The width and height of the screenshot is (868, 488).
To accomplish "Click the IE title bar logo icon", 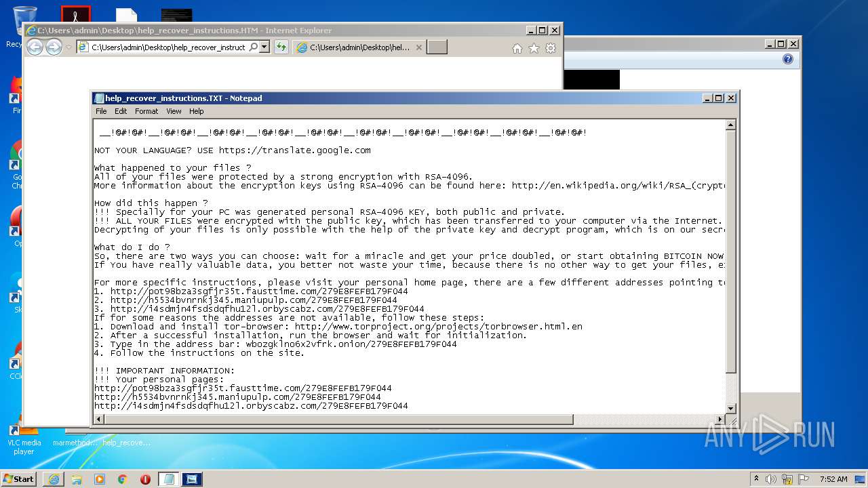I will [31, 30].
